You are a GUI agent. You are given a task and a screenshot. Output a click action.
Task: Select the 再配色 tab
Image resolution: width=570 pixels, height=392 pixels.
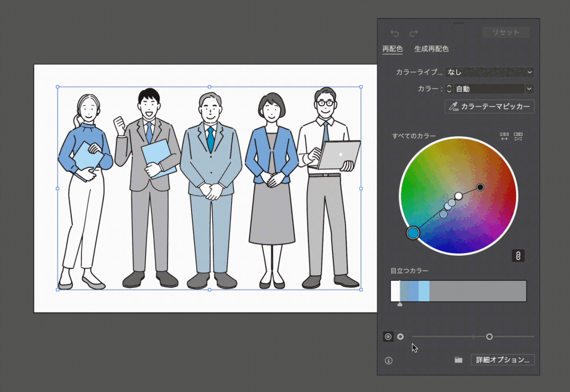tap(392, 49)
